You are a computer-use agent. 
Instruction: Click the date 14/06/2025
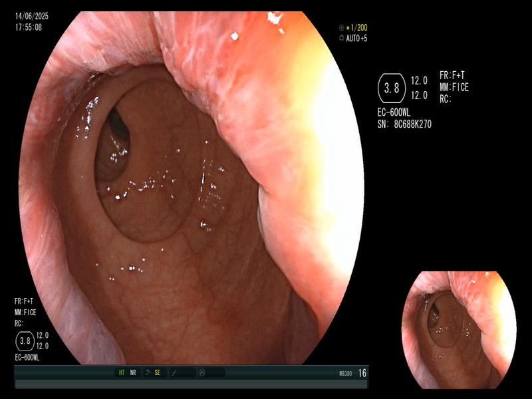32,16
